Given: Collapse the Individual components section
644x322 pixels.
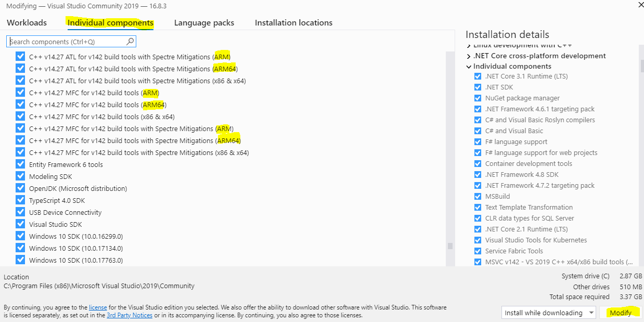Looking at the screenshot, I should [x=470, y=66].
